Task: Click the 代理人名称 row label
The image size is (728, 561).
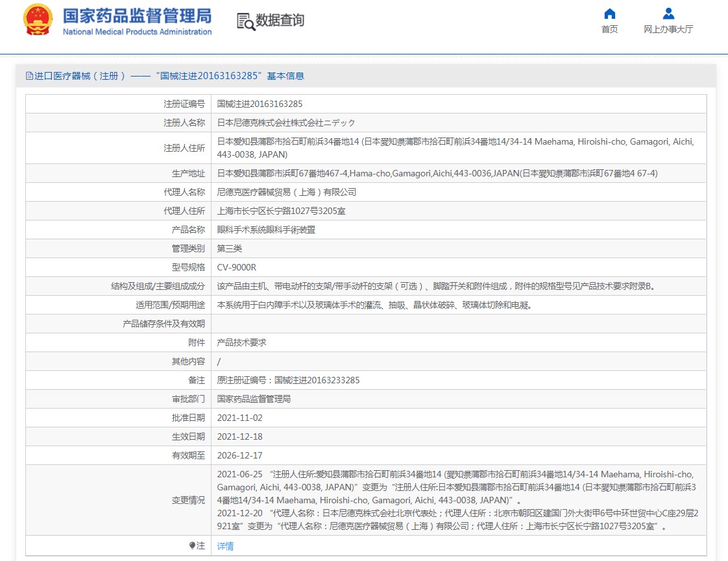Action: (x=184, y=192)
